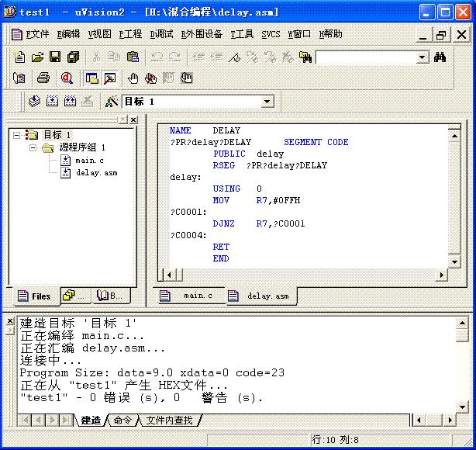The image size is (476, 450).
Task: Click 'Program Size' output line
Action: [x=152, y=373]
